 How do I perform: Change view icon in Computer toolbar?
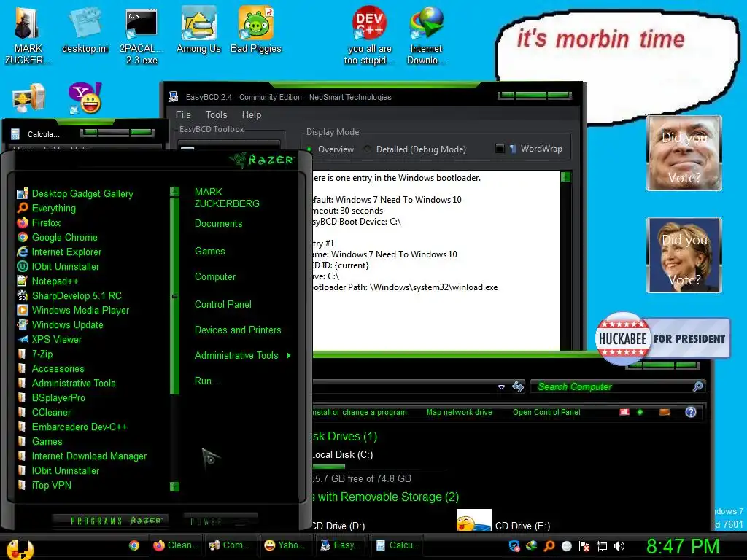[624, 413]
